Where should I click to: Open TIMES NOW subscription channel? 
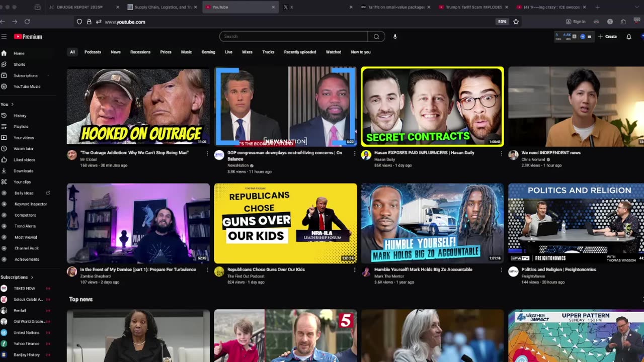pyautogui.click(x=24, y=289)
